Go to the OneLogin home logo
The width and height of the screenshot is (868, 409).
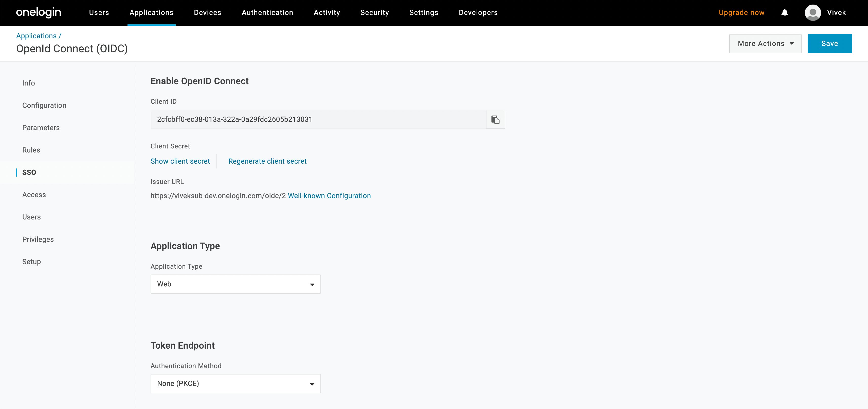click(x=39, y=13)
